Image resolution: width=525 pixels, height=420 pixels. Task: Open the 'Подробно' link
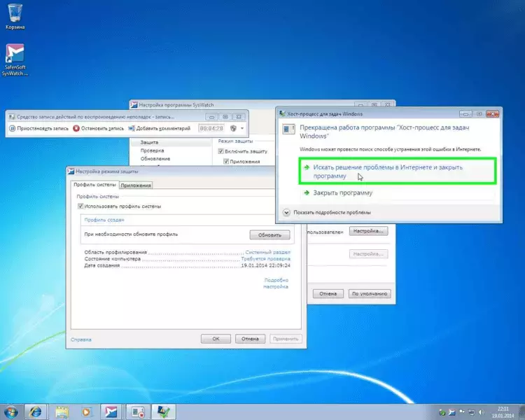276,280
